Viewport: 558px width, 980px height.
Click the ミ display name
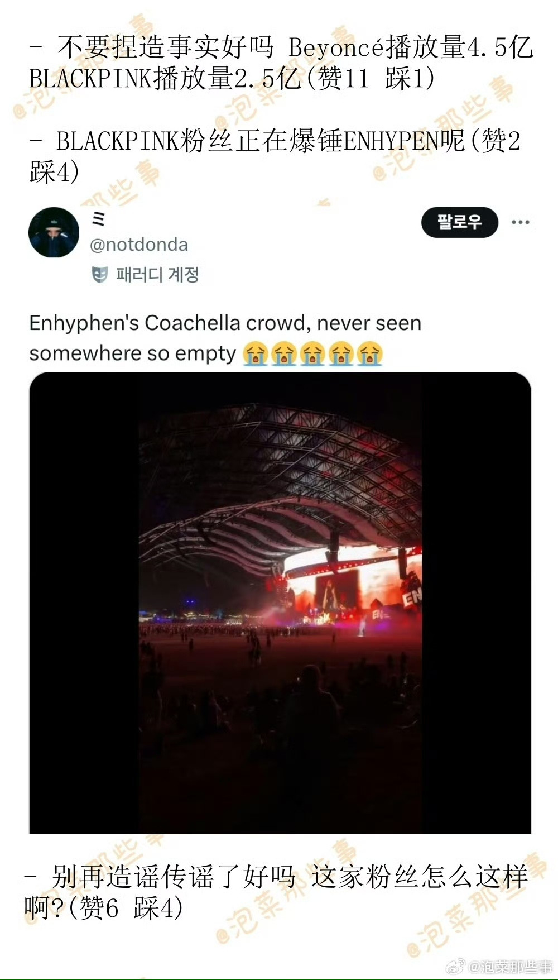[x=98, y=218]
